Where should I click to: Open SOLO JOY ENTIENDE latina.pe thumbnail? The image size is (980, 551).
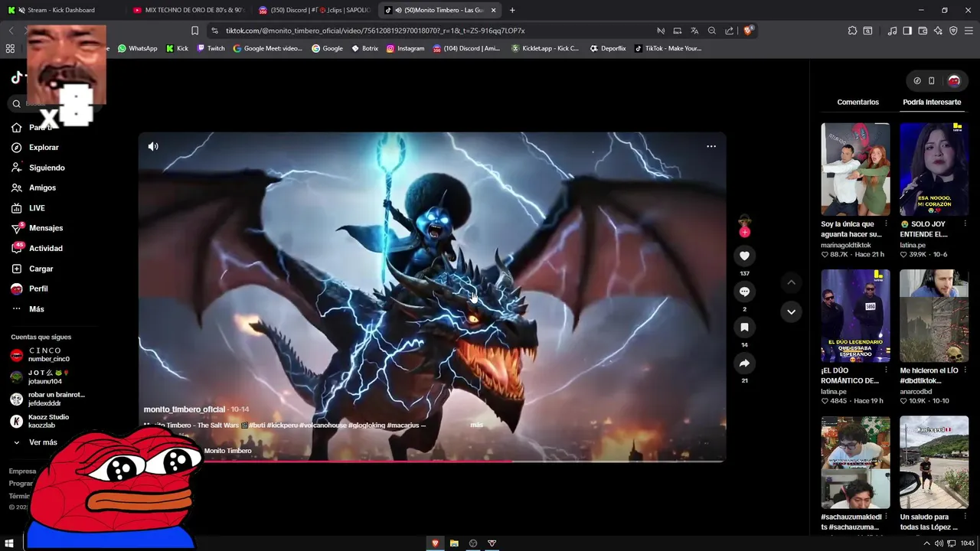coord(934,169)
